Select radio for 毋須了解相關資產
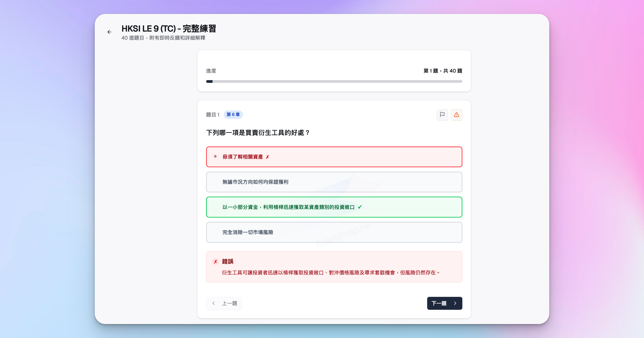The image size is (644, 338). coord(215,156)
